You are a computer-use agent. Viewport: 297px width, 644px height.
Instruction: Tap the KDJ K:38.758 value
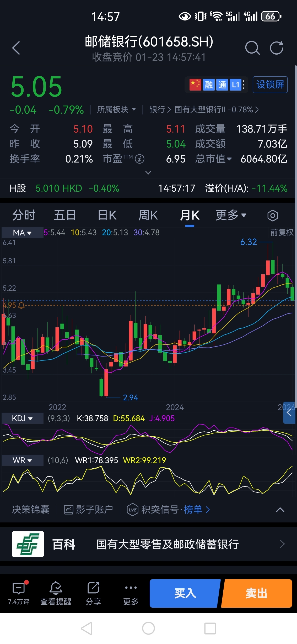tap(92, 418)
